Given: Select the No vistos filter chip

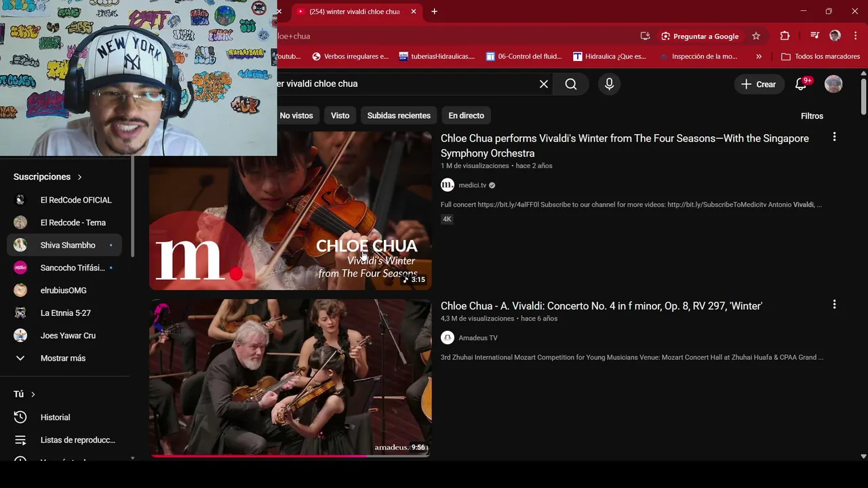Looking at the screenshot, I should tap(296, 116).
